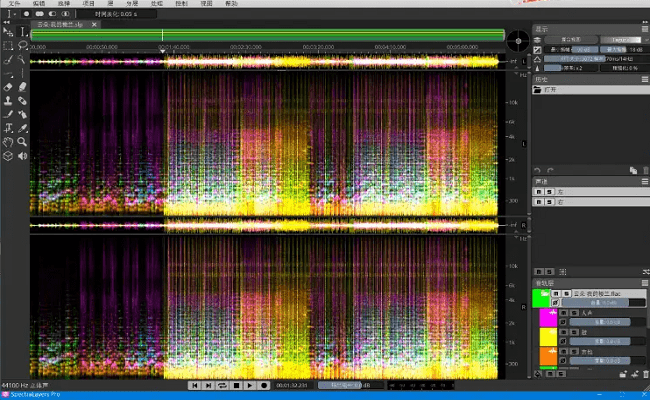Screen dimensions: 650x400
Task: Click the circular 3D view compass
Action: 518,41
